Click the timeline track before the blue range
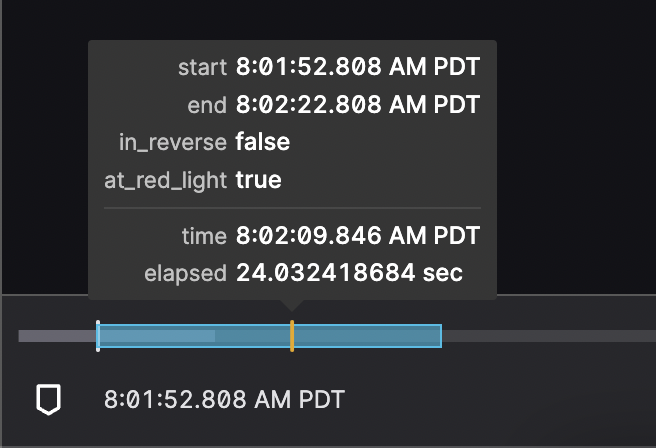656x448 pixels. tap(56, 336)
